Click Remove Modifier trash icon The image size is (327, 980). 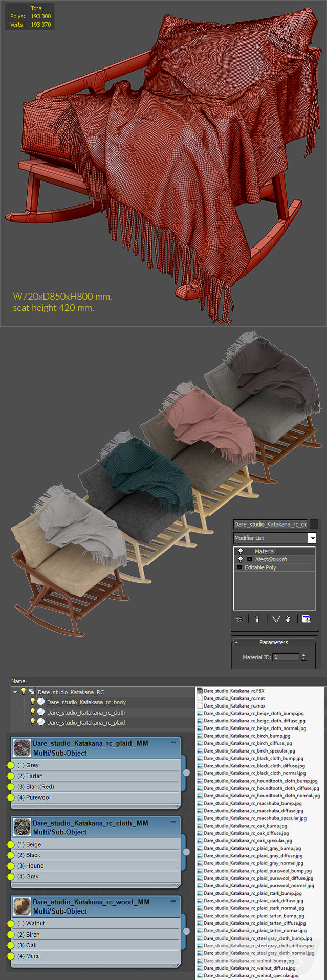click(x=288, y=619)
